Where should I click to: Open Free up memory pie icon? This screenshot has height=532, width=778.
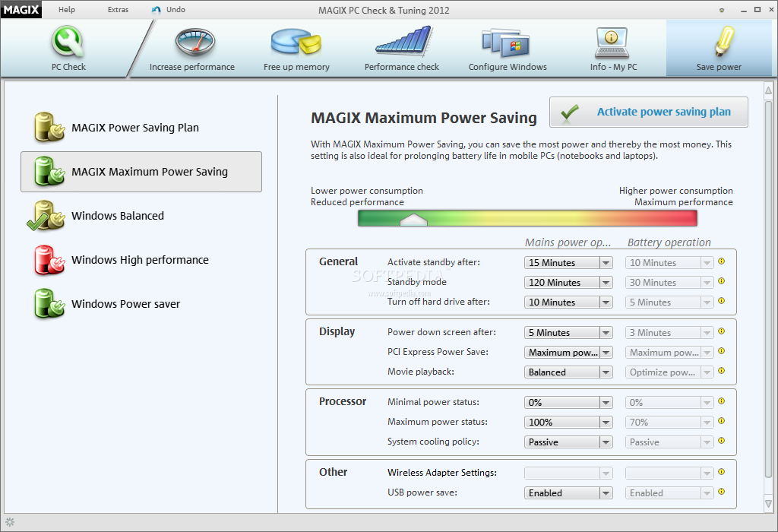296,43
